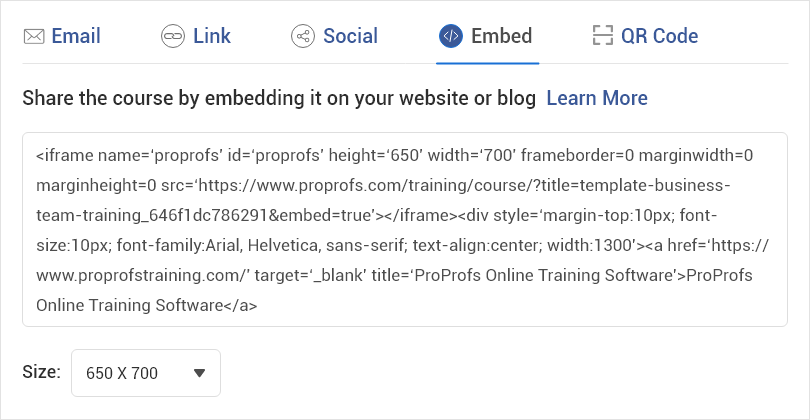
Task: Click the Size dropdown arrow
Action: [199, 373]
